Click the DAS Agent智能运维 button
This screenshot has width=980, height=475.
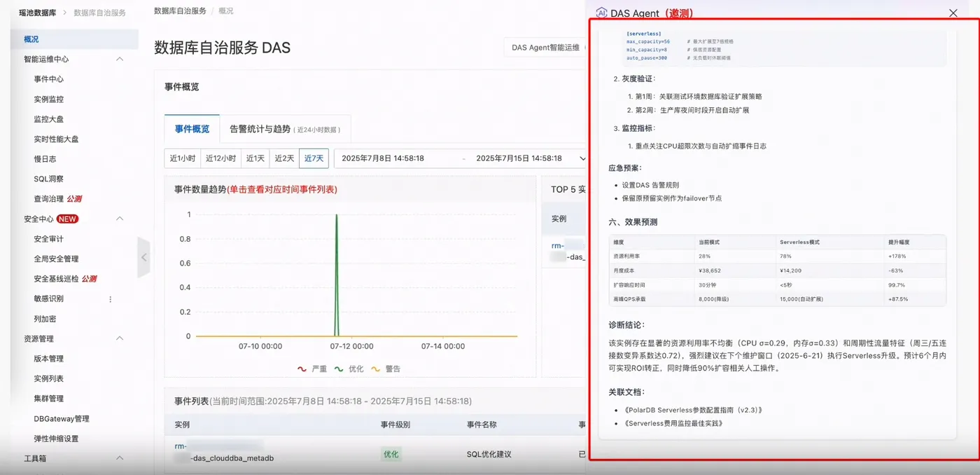(545, 48)
